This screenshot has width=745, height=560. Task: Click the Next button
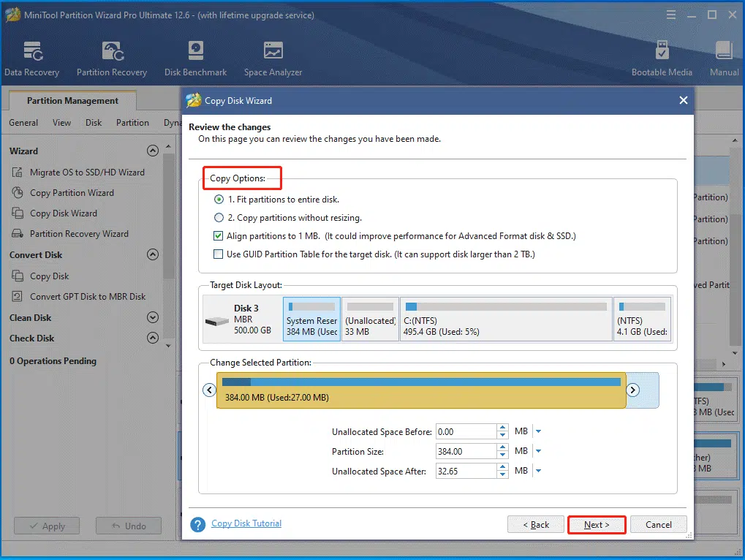point(597,524)
